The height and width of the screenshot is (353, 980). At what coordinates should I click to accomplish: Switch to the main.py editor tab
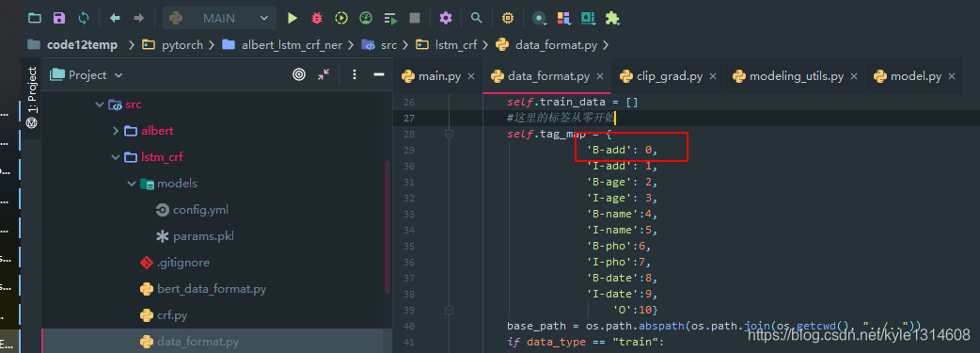(439, 76)
